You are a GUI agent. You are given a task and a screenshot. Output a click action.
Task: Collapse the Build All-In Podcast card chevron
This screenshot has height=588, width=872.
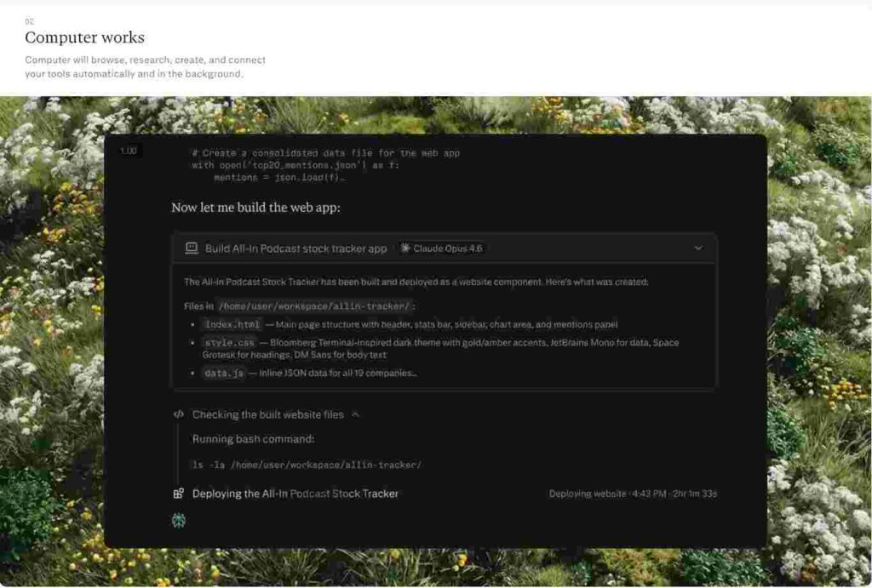pyautogui.click(x=698, y=248)
